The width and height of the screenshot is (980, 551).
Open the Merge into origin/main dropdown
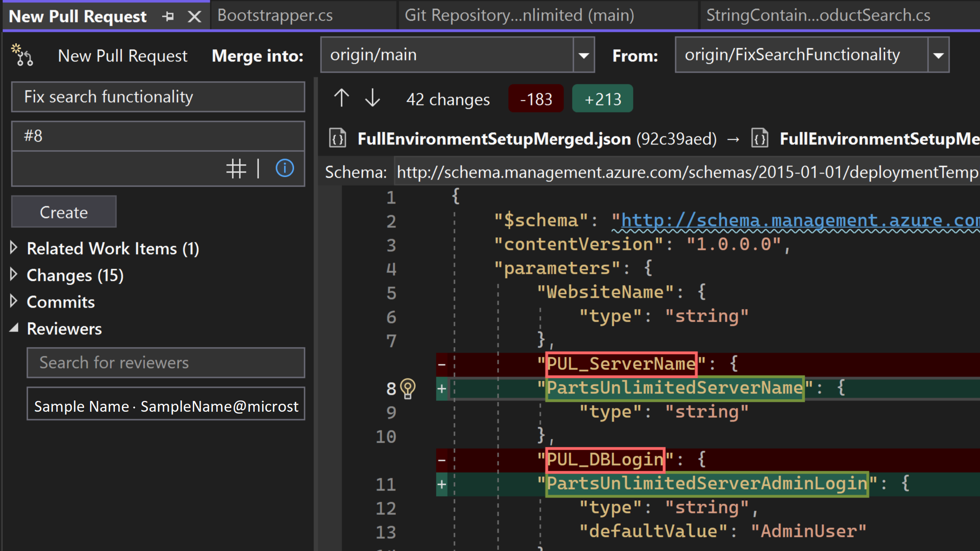[x=584, y=55]
